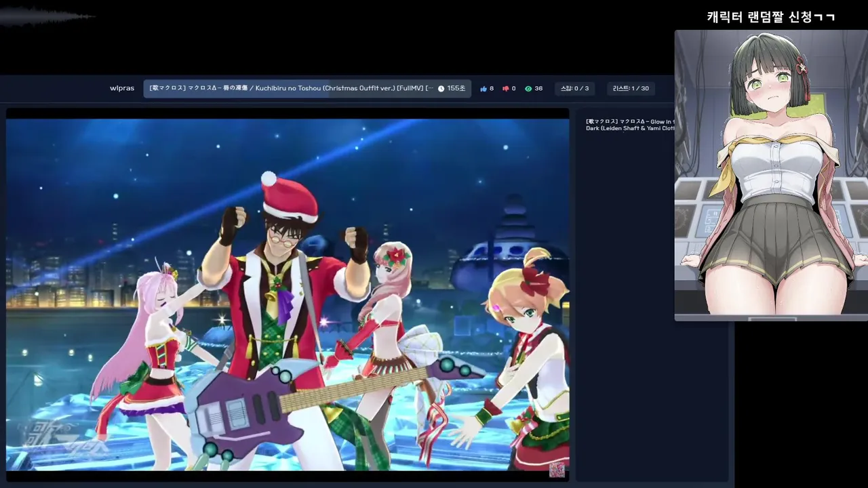This screenshot has height=488, width=868.
Task: Click the thumbs-up like icon
Action: [x=484, y=89]
